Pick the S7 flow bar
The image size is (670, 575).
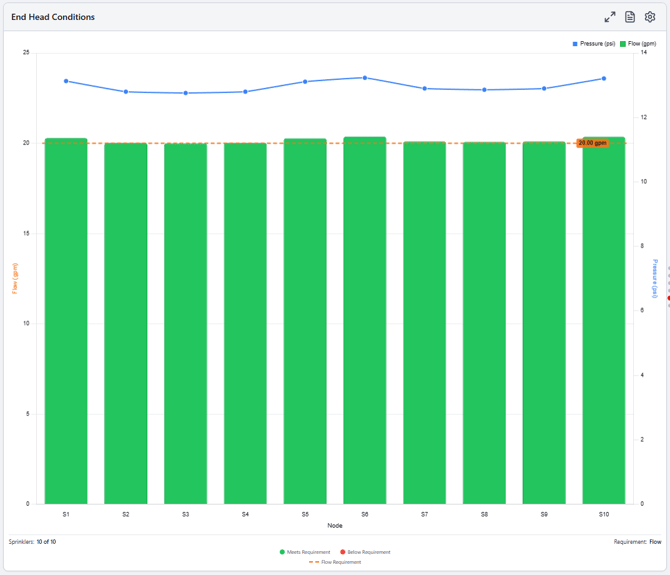(x=425, y=323)
